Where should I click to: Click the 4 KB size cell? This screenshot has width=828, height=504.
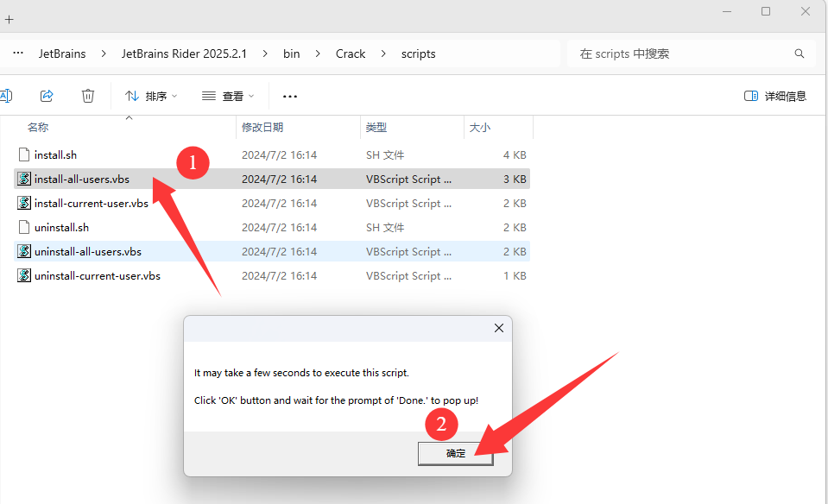click(x=515, y=155)
